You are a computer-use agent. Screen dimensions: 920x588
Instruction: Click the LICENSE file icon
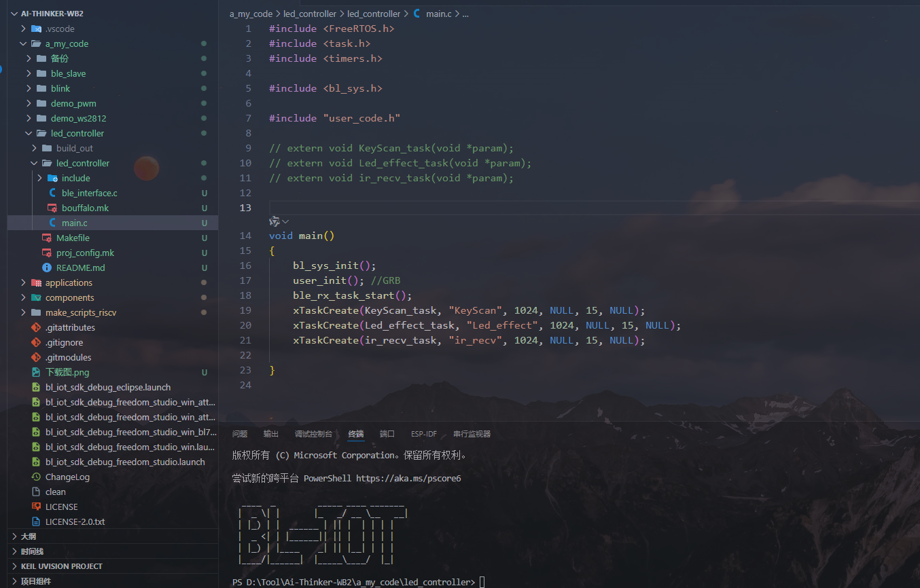pos(36,507)
